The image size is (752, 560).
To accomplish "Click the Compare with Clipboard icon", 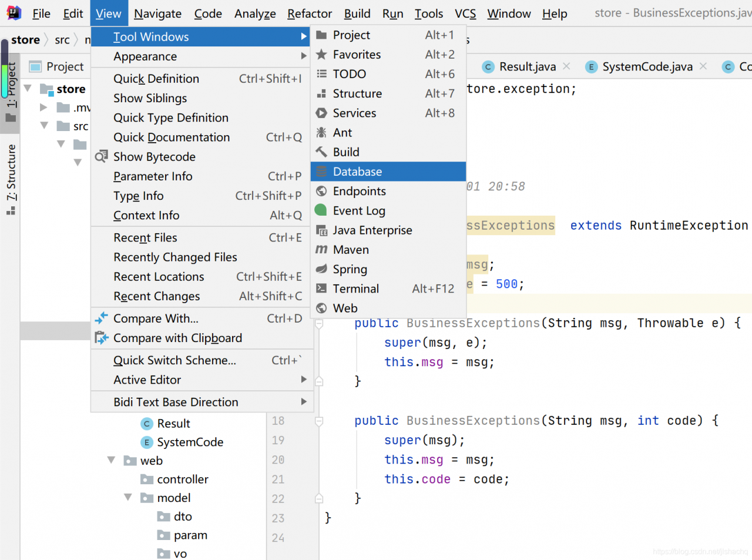I will click(102, 338).
